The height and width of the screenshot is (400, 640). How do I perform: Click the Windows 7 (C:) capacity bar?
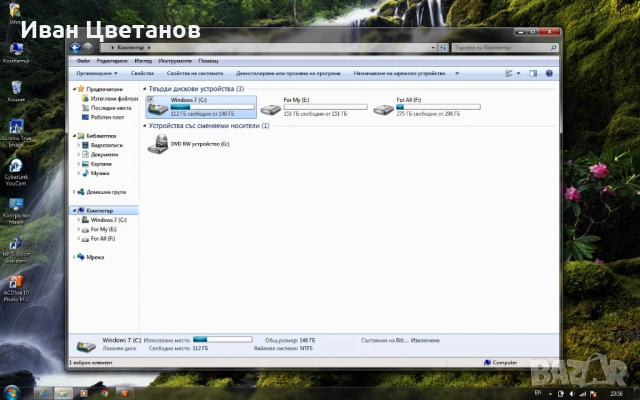(212, 107)
